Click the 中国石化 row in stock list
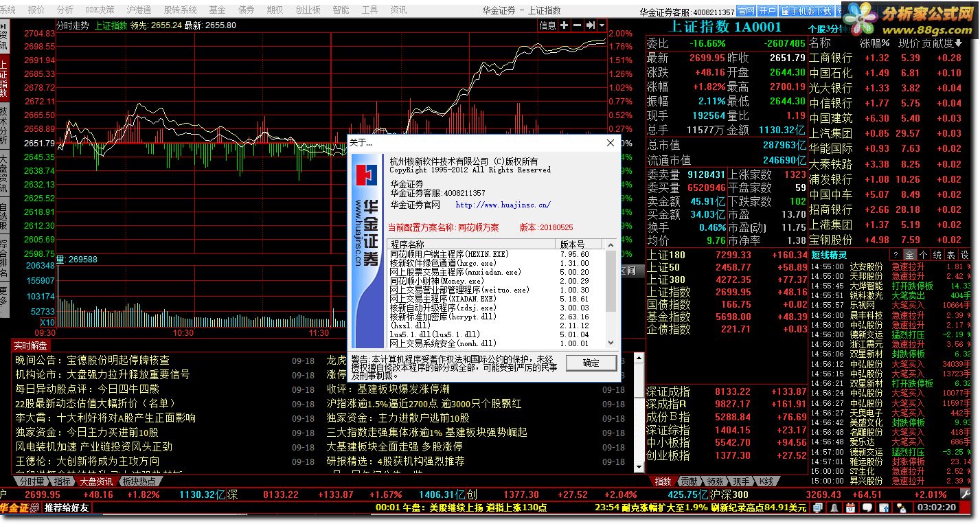Image resolution: width=980 pixels, height=524 pixels. click(889, 73)
